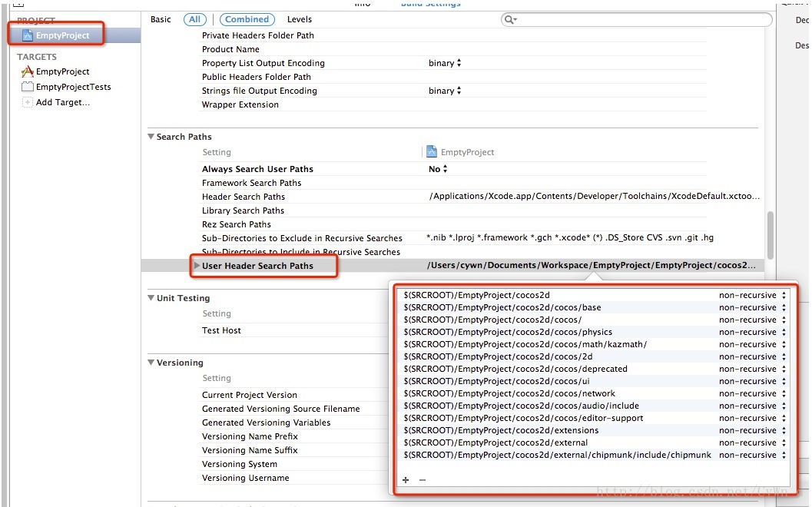
Task: Click the search magnifier icon
Action: [509, 20]
